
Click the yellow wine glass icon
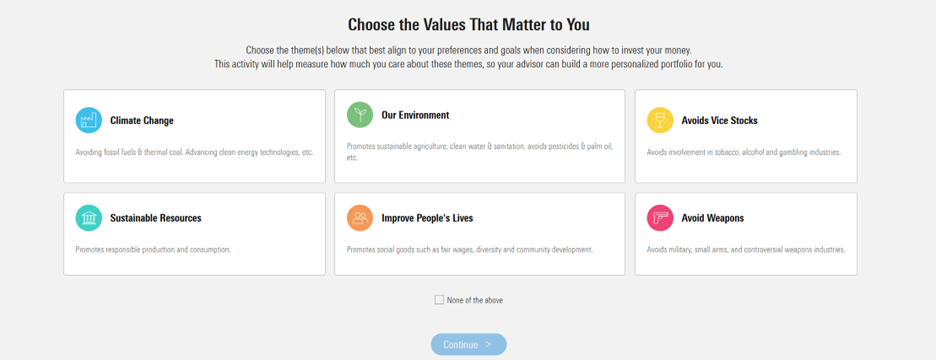660,120
